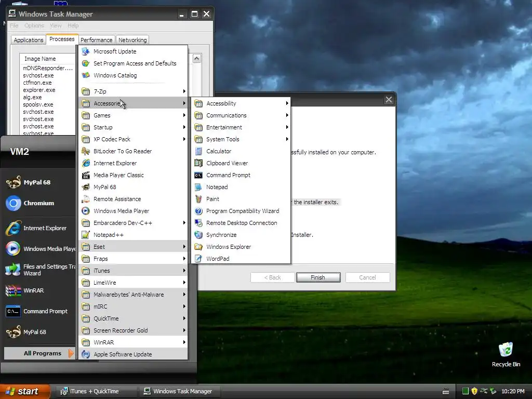Open Command Prompt in Accessories submenu
This screenshot has width=532, height=399.
click(241, 175)
